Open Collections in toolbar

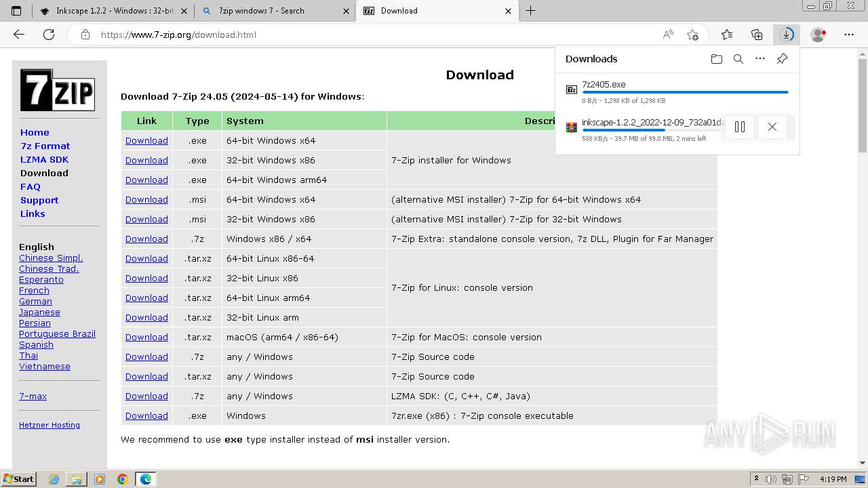coord(757,35)
